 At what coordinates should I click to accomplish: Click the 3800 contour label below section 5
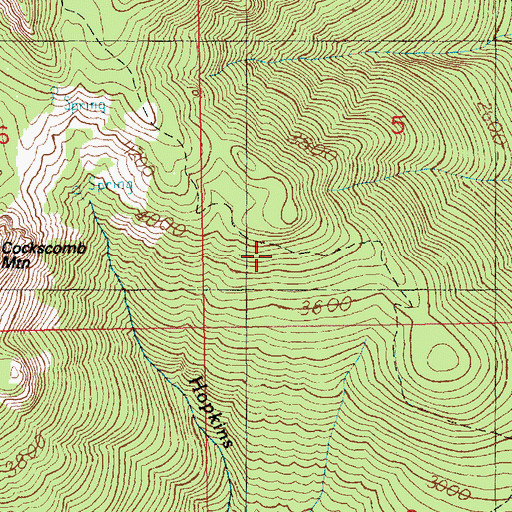313,147
